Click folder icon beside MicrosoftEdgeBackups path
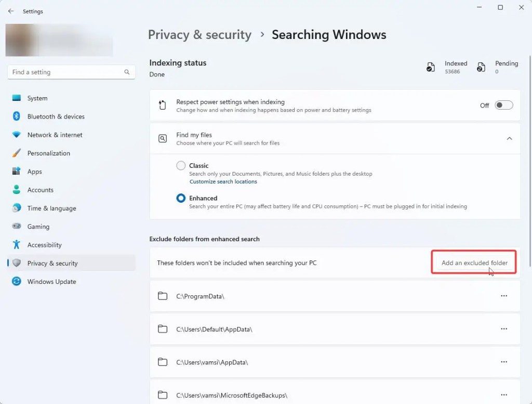 [163, 395]
